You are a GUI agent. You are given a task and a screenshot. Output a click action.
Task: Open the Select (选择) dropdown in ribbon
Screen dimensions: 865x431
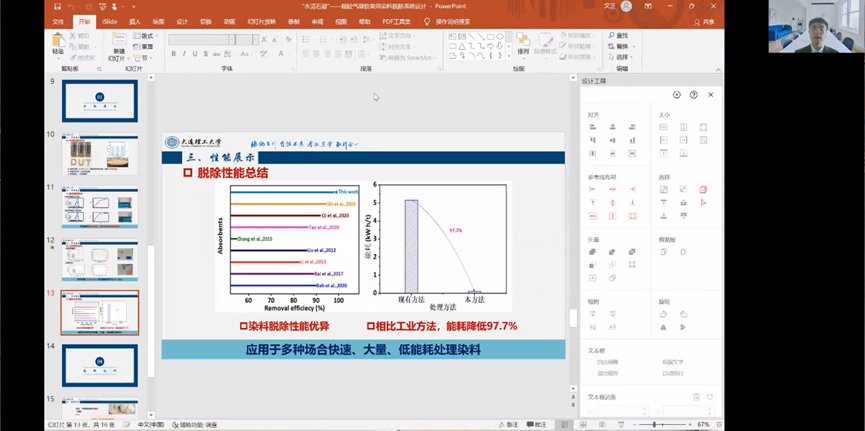click(622, 57)
